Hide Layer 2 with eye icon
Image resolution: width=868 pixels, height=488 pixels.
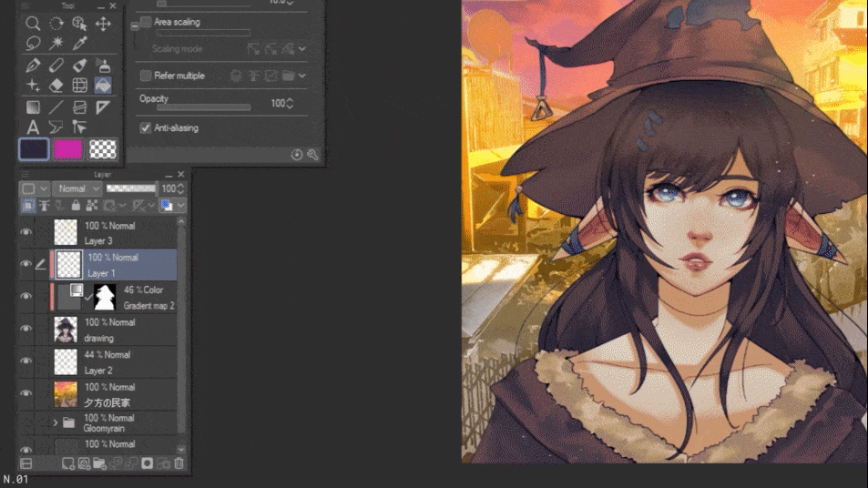pos(26,361)
